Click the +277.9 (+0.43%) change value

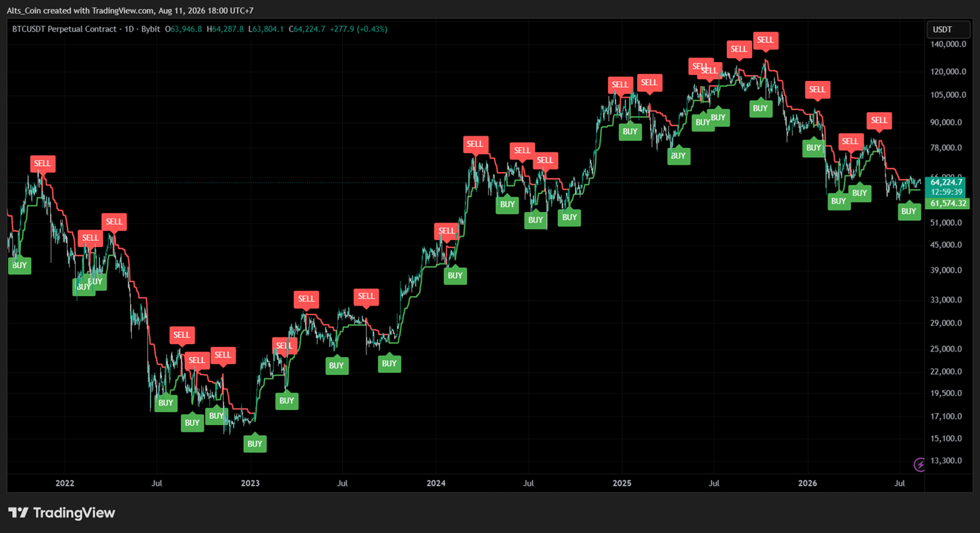[358, 29]
